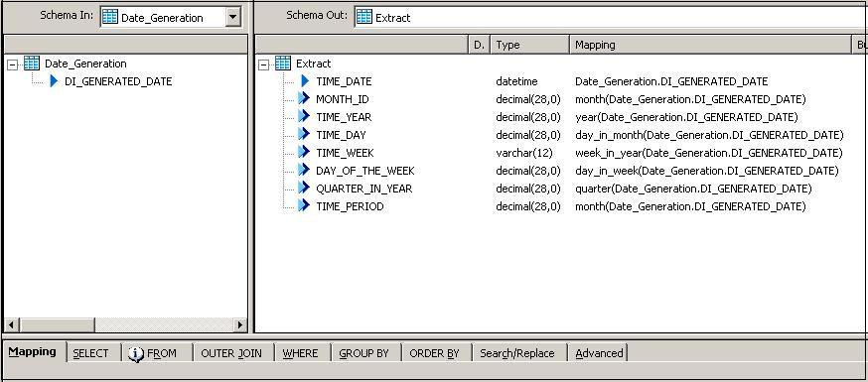
Task: Click the Type column header
Action: click(529, 45)
